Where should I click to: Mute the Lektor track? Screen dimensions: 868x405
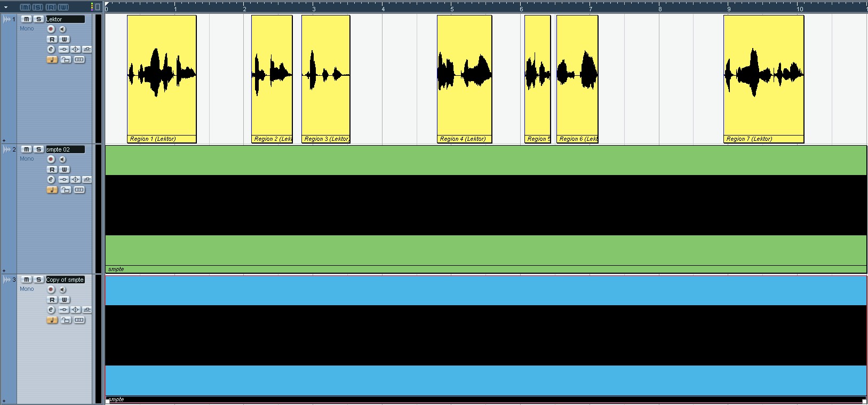click(x=26, y=19)
